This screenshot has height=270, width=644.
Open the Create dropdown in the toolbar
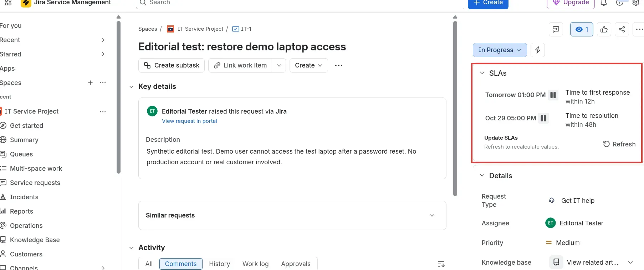(x=309, y=65)
